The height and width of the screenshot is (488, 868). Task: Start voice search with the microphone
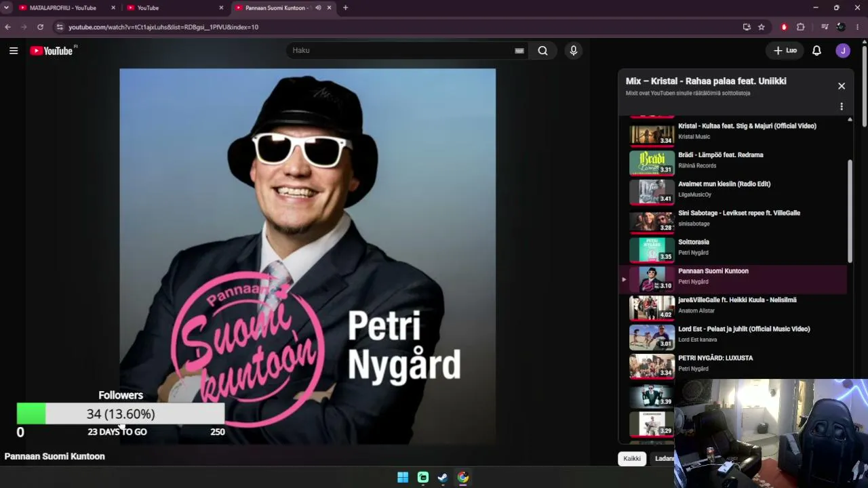(x=574, y=51)
